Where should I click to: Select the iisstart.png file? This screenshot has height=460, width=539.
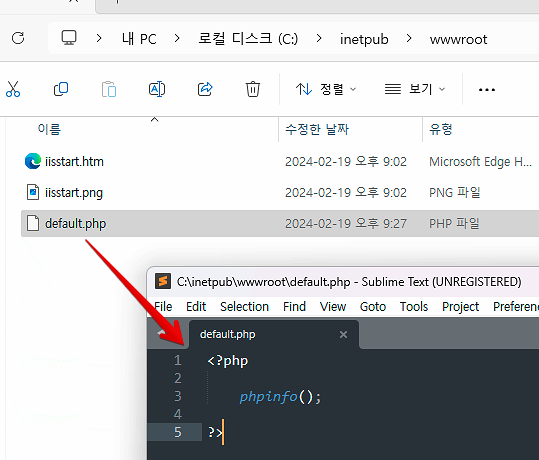click(x=74, y=193)
